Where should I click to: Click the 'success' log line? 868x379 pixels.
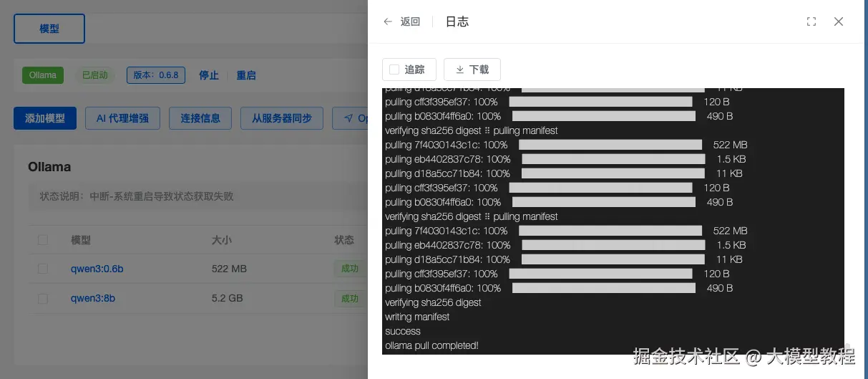[403, 331]
